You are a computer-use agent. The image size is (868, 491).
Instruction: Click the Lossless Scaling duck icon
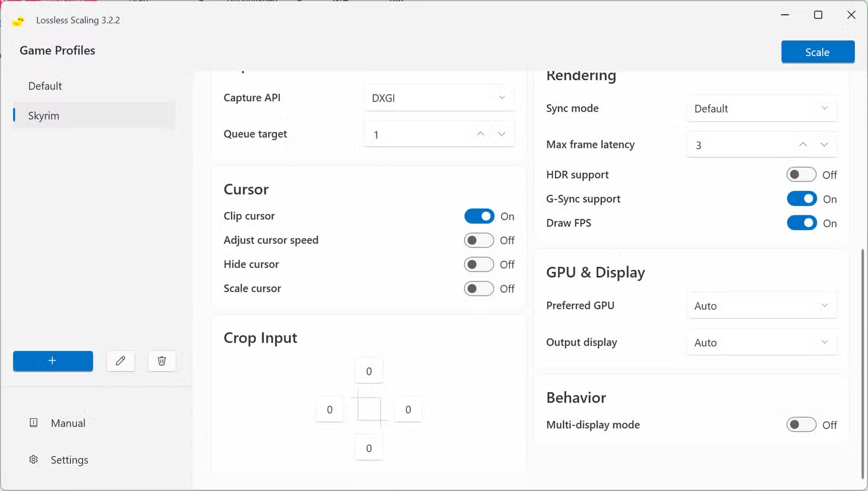pyautogui.click(x=18, y=21)
